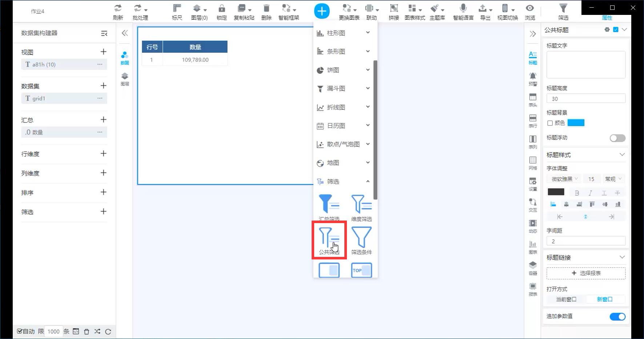Viewport: 644px width, 339px height.
Task: Add a new 视图 view with plus
Action: [103, 52]
